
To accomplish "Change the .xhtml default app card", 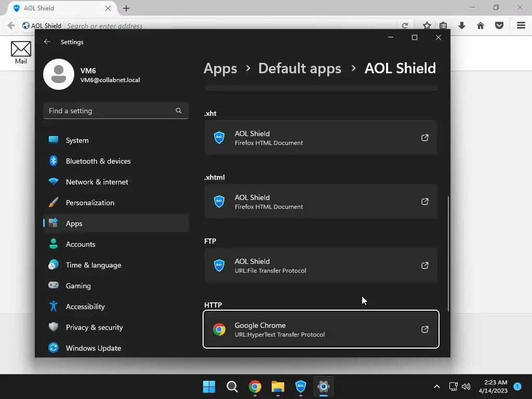I will tap(321, 201).
